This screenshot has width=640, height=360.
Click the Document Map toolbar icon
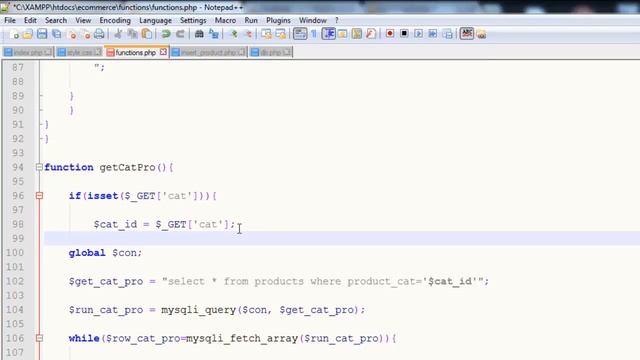pos(357,34)
